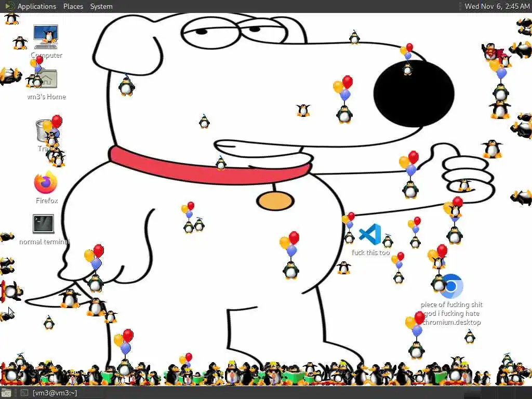Open the System menu
The width and height of the screenshot is (532, 399).
[x=101, y=6]
